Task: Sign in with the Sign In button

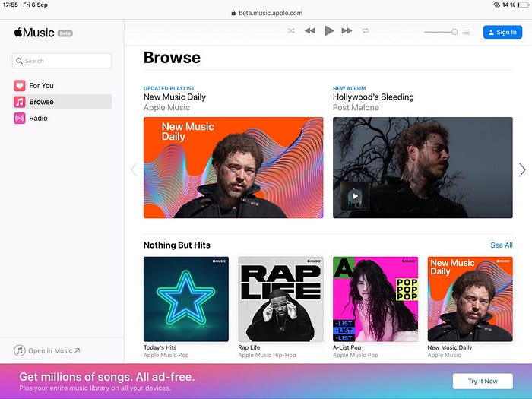Action: point(502,32)
